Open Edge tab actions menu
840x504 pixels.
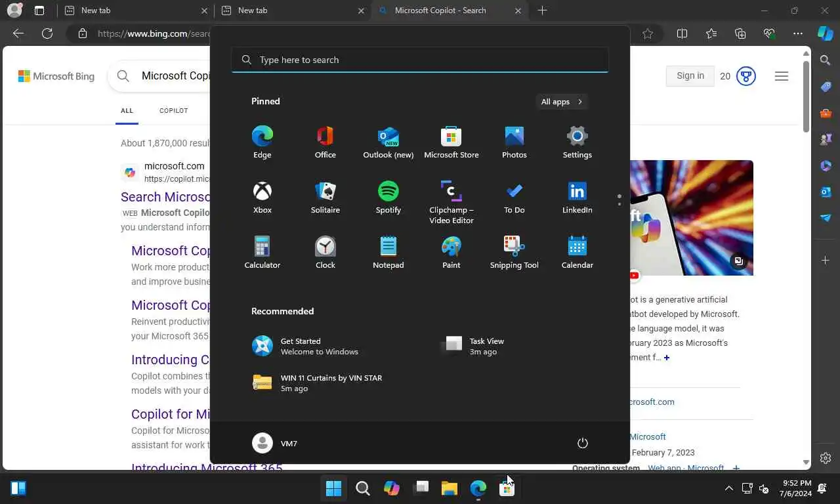(39, 10)
